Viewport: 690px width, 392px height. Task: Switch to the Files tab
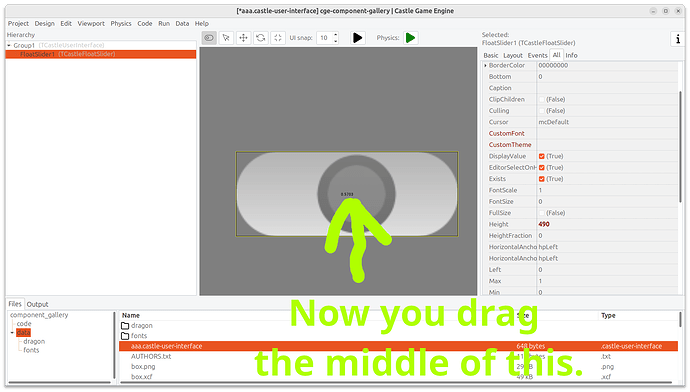click(x=15, y=304)
